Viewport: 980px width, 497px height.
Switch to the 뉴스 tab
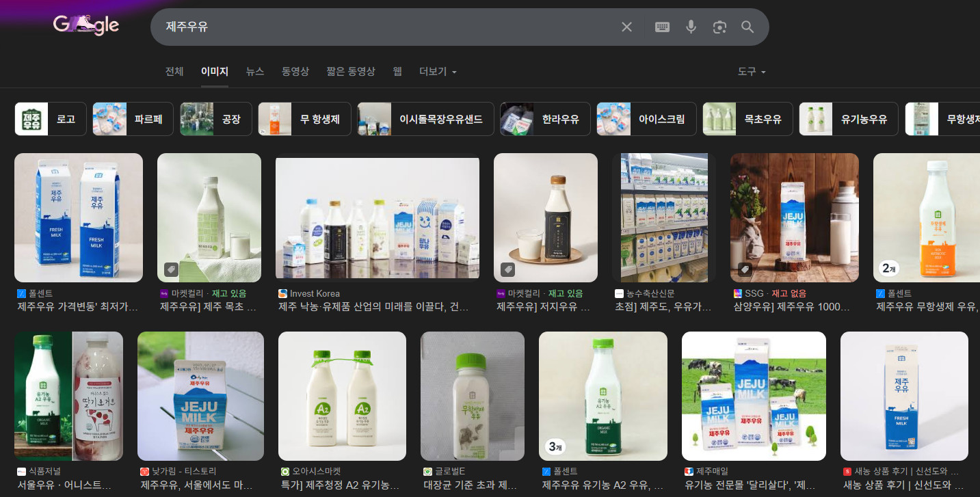click(x=255, y=72)
